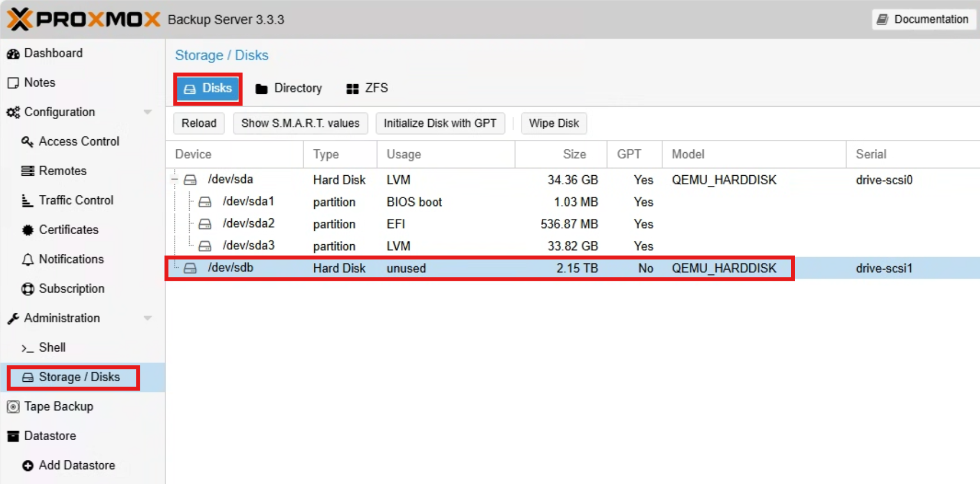Screen dimensions: 980x484
Task: Click the Notifications bell icon
Action: [x=28, y=259]
